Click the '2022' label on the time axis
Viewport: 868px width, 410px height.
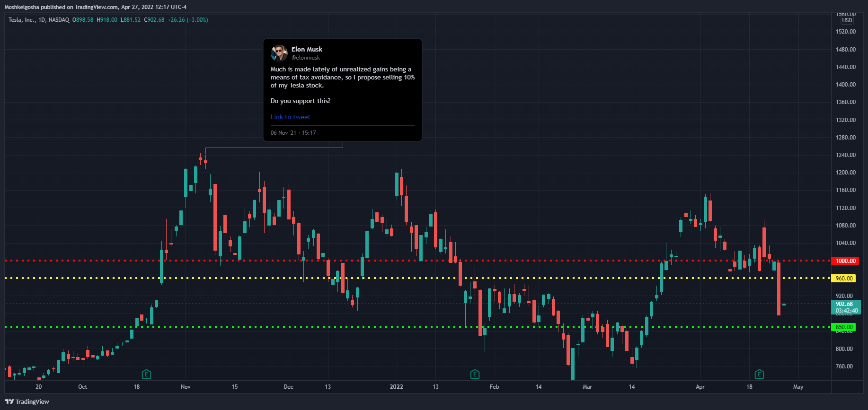(x=397, y=387)
